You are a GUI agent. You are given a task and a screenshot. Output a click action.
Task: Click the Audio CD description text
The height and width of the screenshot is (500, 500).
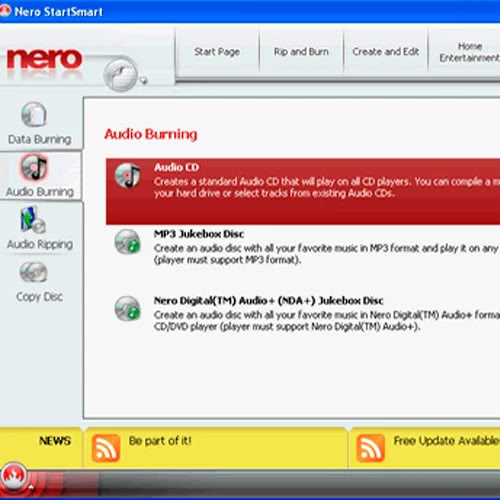pyautogui.click(x=327, y=187)
